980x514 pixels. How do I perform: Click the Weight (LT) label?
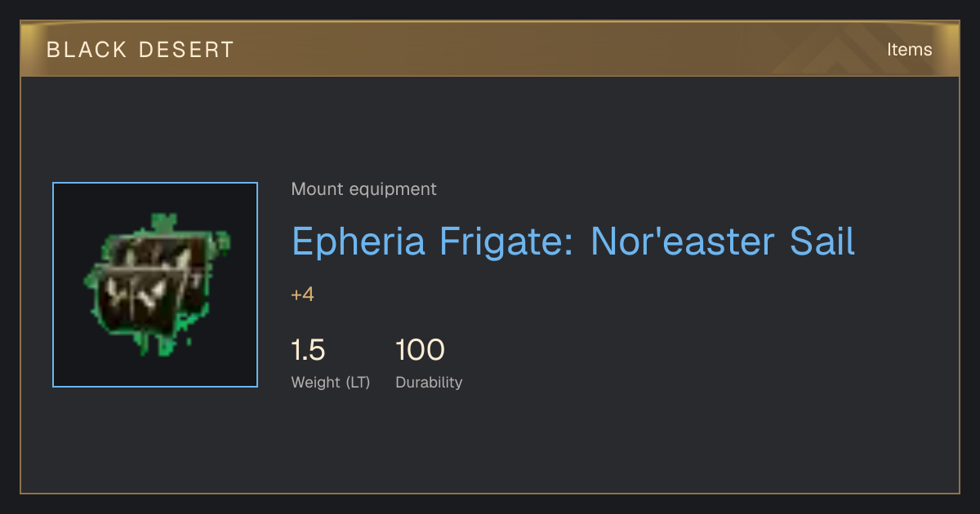pos(331,382)
